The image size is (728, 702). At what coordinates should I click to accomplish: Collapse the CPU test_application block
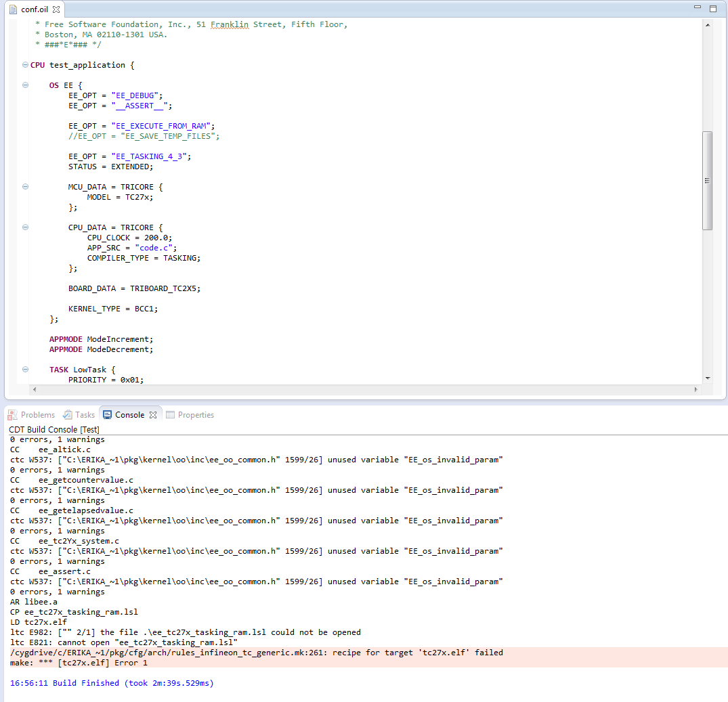(x=26, y=65)
